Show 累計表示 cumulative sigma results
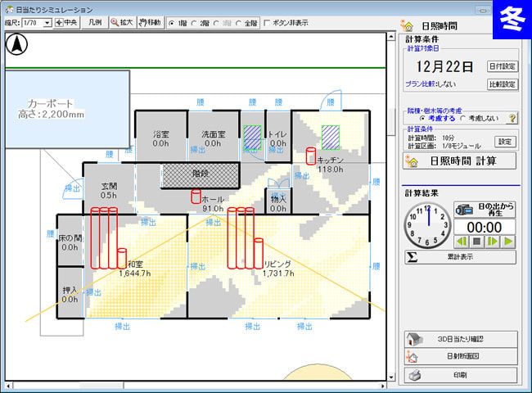The width and height of the screenshot is (532, 393). click(x=461, y=257)
